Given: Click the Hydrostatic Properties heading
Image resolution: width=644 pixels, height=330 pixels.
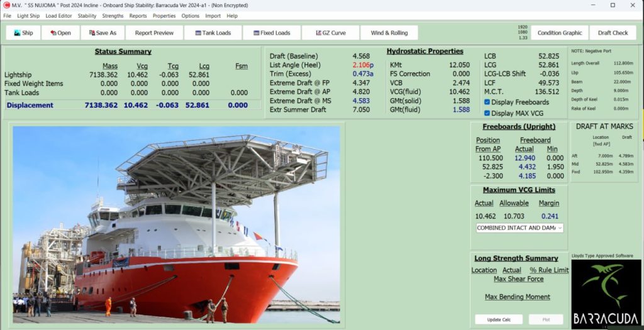Looking at the screenshot, I should click(425, 52).
